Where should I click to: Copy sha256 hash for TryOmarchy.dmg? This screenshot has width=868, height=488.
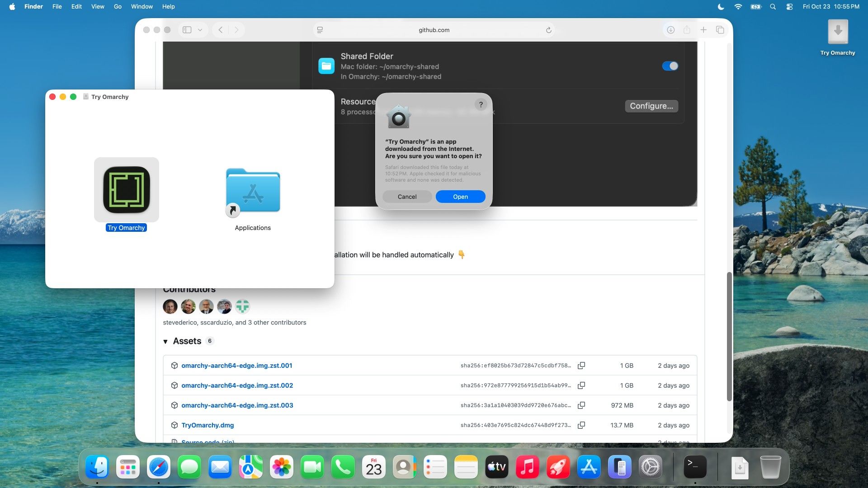pos(581,425)
